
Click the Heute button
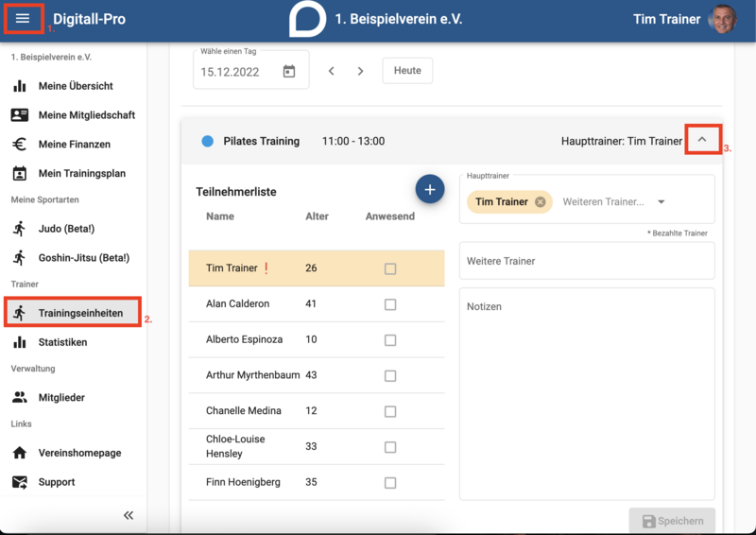tap(407, 71)
